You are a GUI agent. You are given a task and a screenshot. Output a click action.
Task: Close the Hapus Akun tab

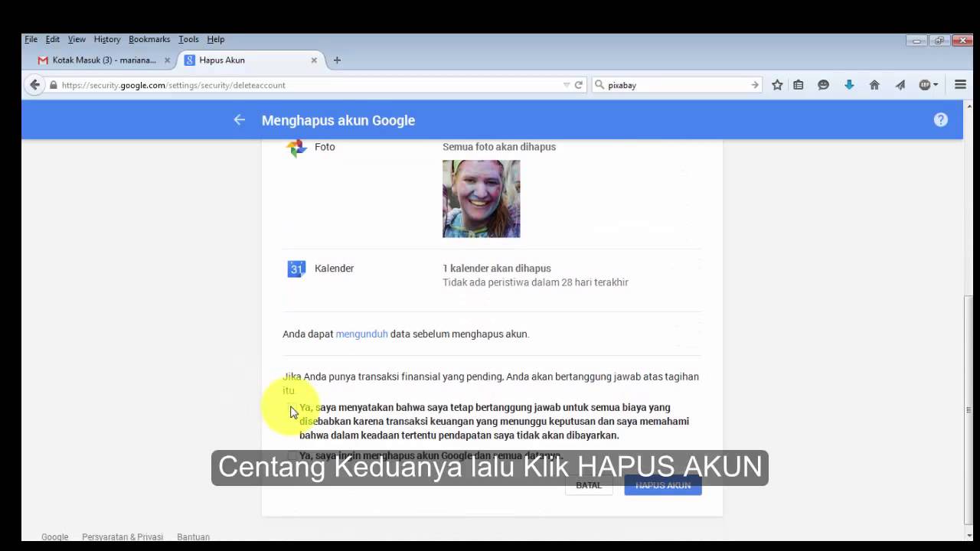[314, 60]
